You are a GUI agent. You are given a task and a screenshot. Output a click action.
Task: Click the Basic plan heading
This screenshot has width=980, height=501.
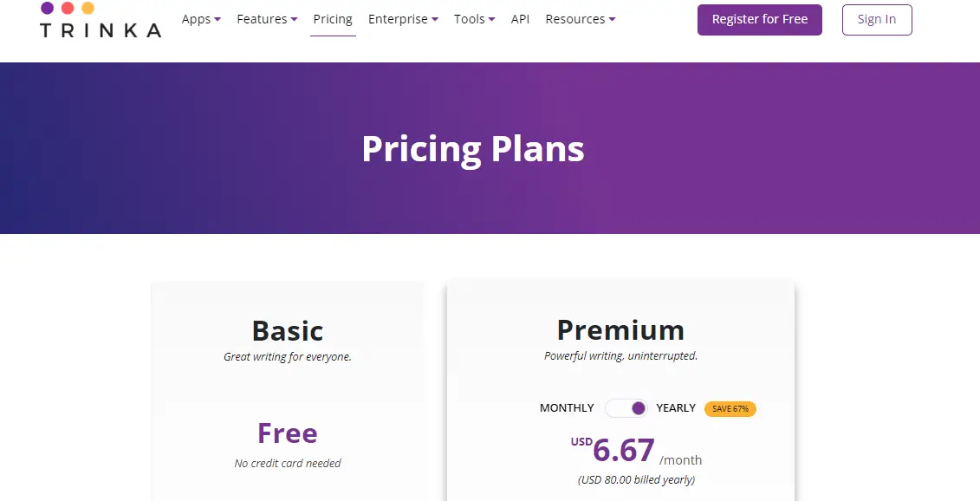pos(288,331)
